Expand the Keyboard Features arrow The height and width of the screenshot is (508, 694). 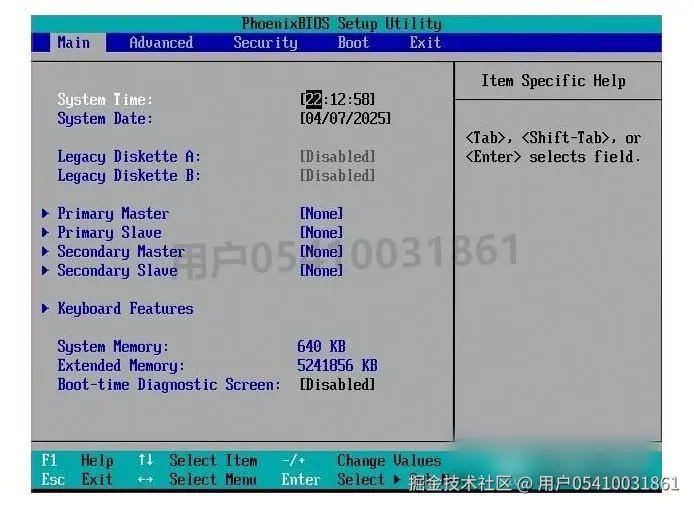pyautogui.click(x=45, y=308)
